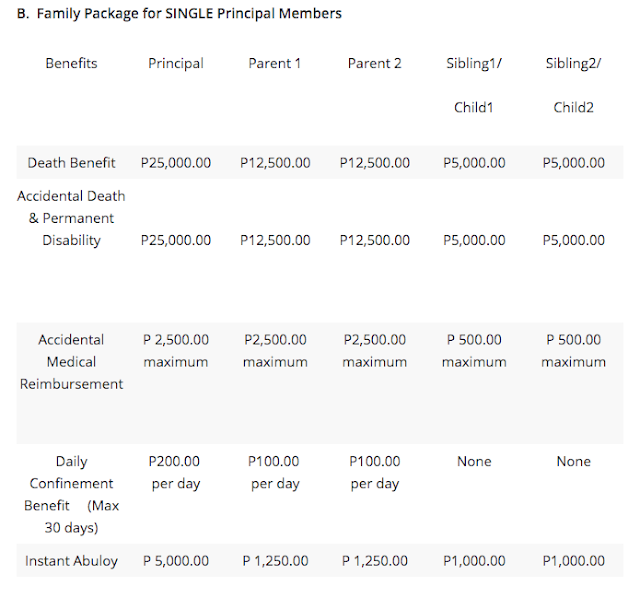Click the Sibling2/Child2 column header
The image size is (640, 598).
tap(573, 84)
